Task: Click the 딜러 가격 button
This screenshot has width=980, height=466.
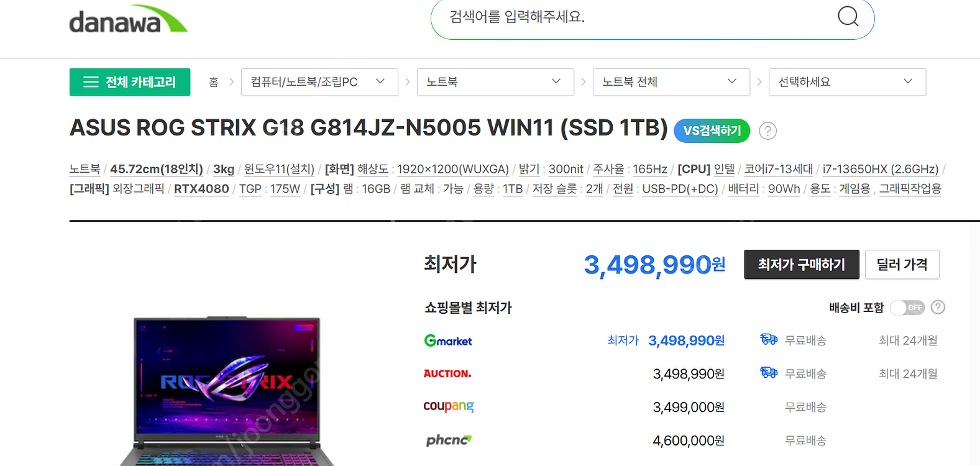Action: click(902, 265)
